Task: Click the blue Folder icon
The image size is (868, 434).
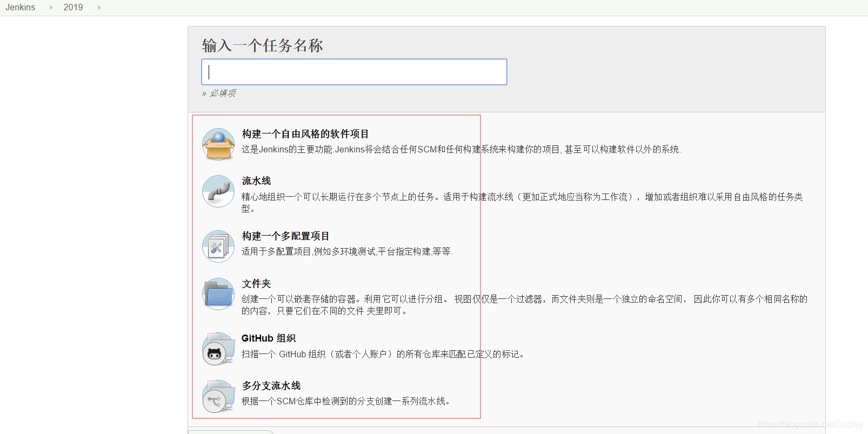Action: 218,294
